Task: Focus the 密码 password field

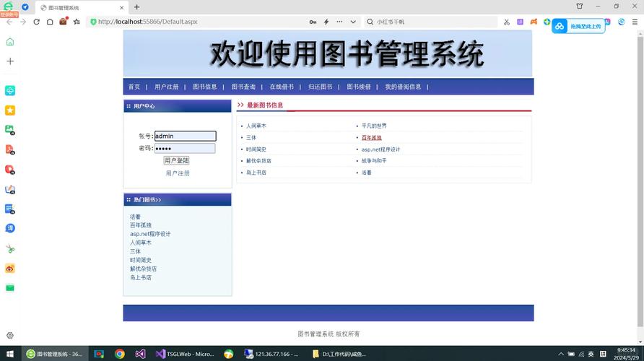Action: click(185, 148)
